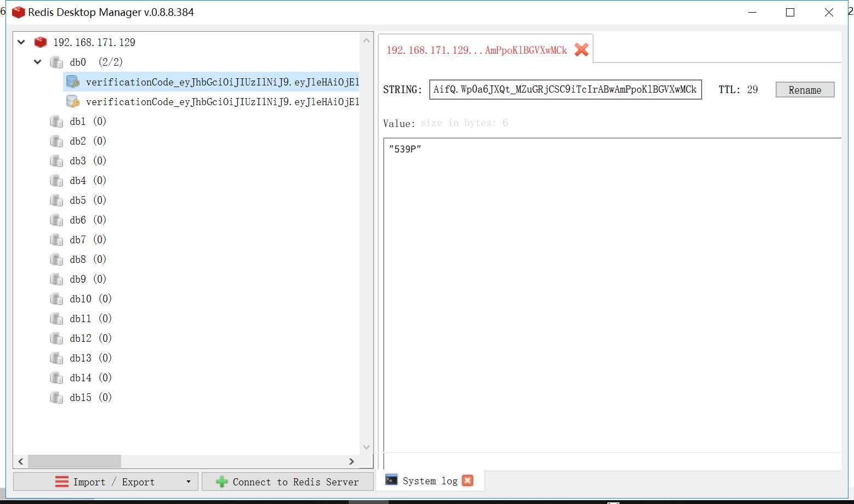Click Connect to Redis Server button

coord(288,482)
